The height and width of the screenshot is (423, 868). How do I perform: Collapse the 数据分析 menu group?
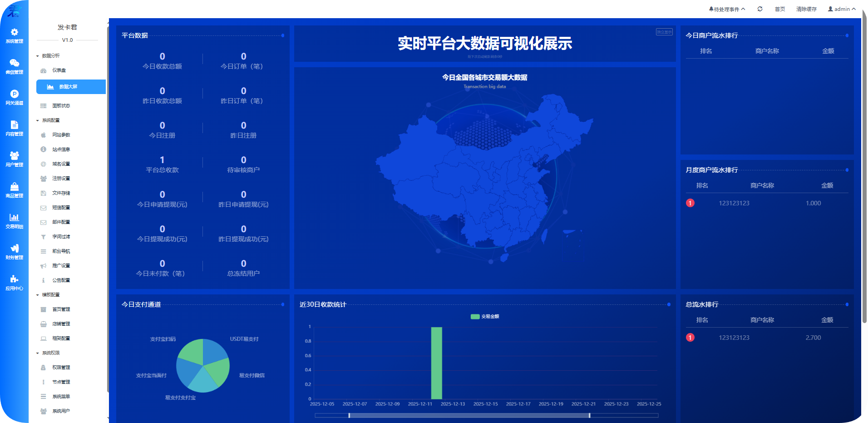pos(50,55)
